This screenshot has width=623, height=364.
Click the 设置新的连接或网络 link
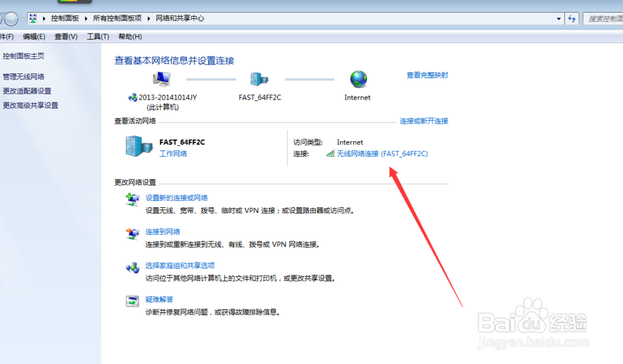(176, 198)
